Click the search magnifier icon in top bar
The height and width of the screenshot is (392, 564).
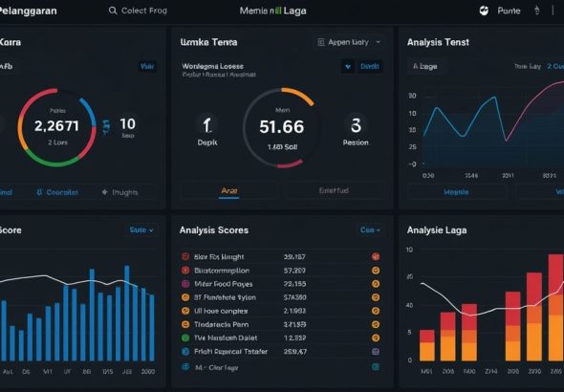pyautogui.click(x=113, y=11)
